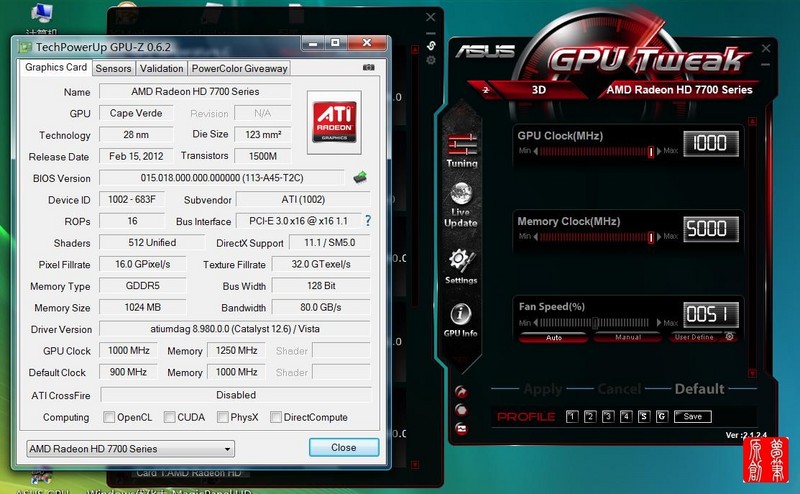Select profile slot 3
This screenshot has width=800, height=494.
point(608,416)
